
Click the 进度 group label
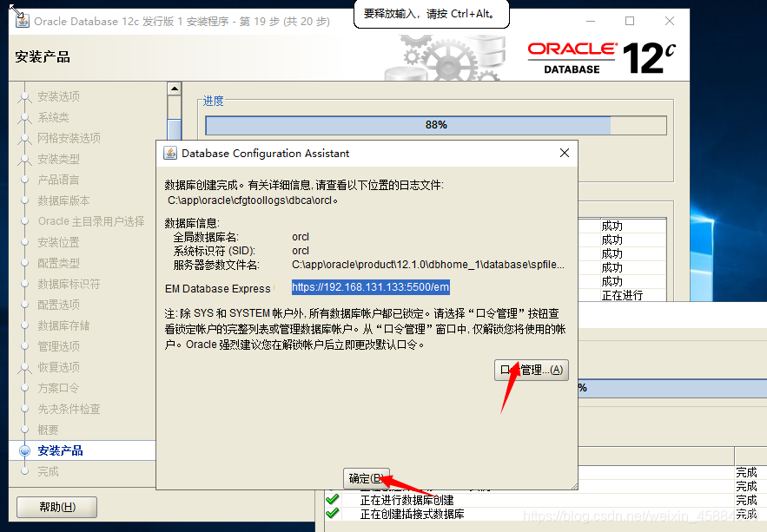click(x=214, y=101)
